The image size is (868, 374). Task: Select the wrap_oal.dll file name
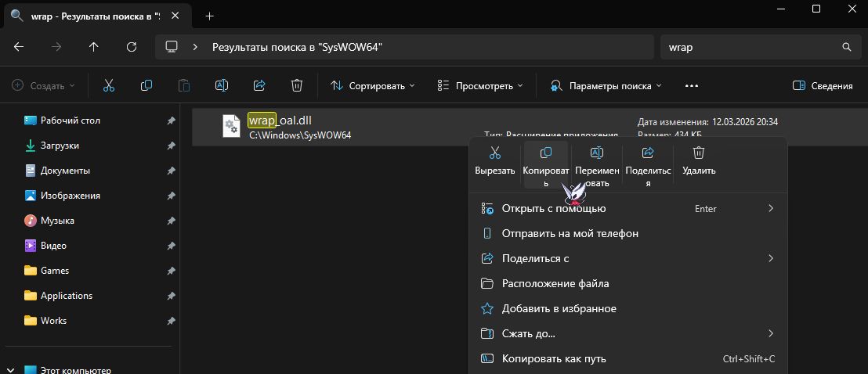(280, 120)
